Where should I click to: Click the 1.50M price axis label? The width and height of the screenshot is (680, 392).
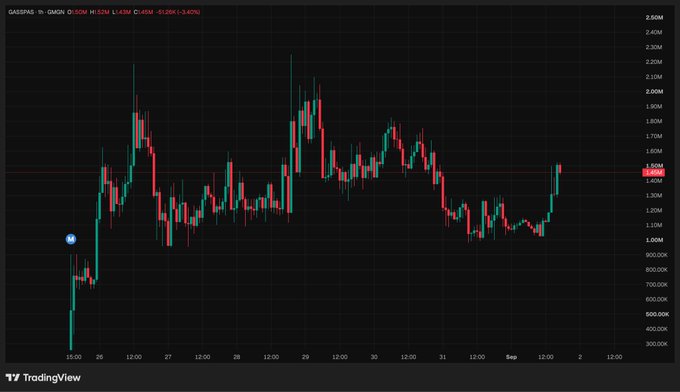(654, 166)
